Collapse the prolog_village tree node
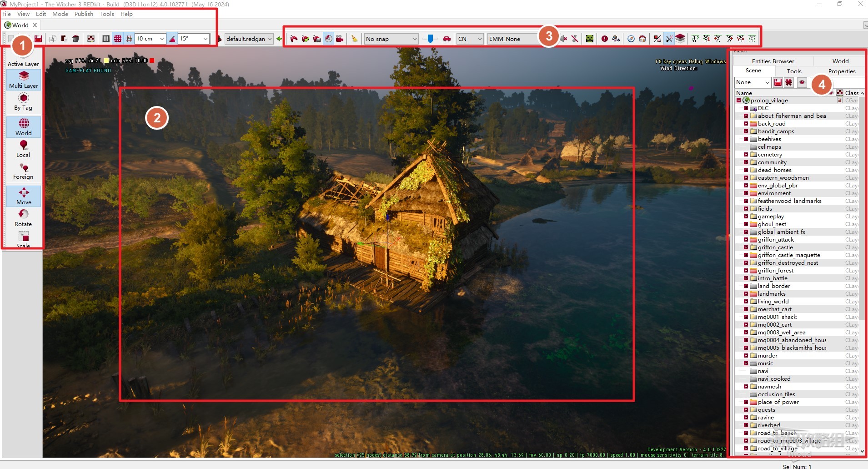868x469 pixels. point(738,101)
